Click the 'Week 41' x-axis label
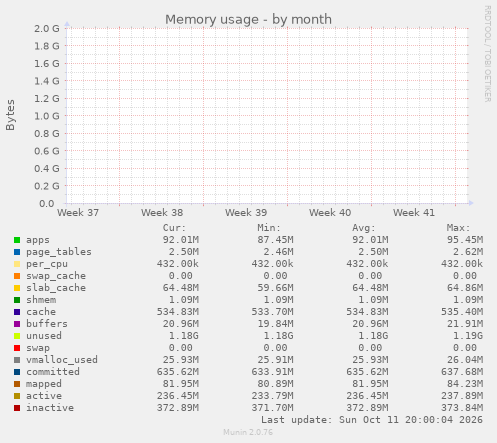This screenshot has width=497, height=443. point(414,213)
